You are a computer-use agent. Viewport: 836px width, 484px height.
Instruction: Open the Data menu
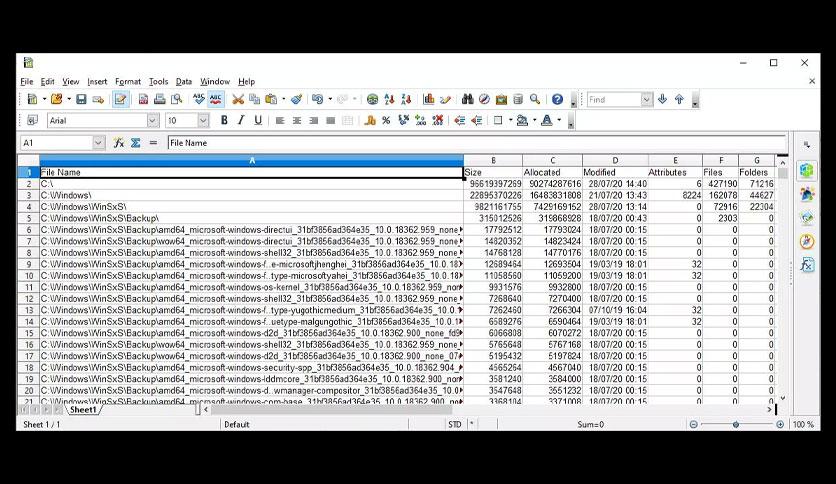click(184, 82)
